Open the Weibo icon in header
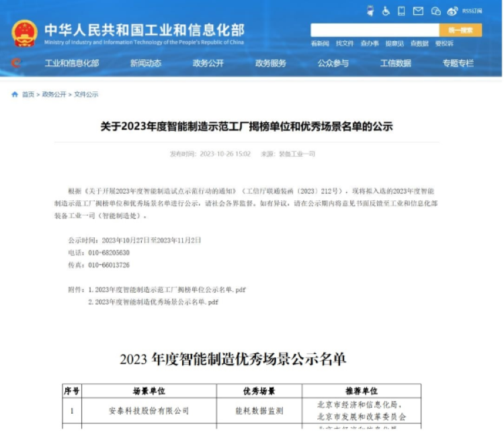 pos(453,11)
